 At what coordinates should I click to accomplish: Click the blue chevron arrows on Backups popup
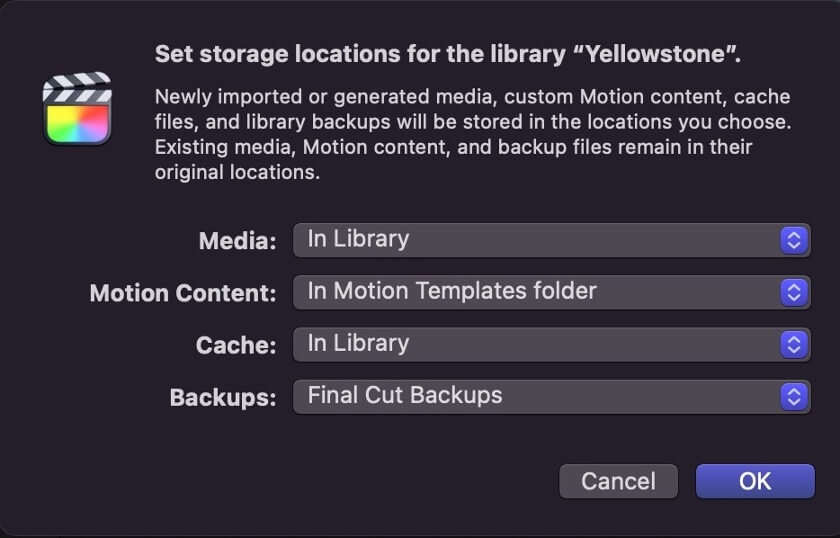(x=794, y=397)
